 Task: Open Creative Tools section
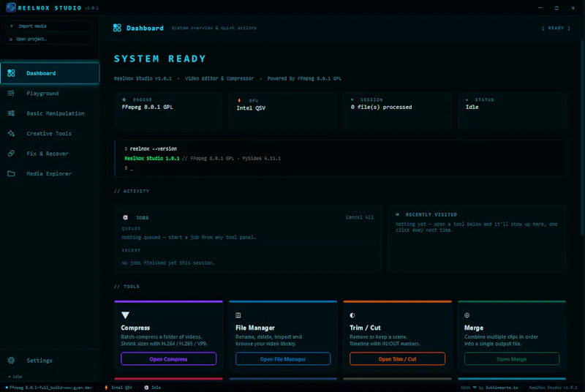coord(50,133)
